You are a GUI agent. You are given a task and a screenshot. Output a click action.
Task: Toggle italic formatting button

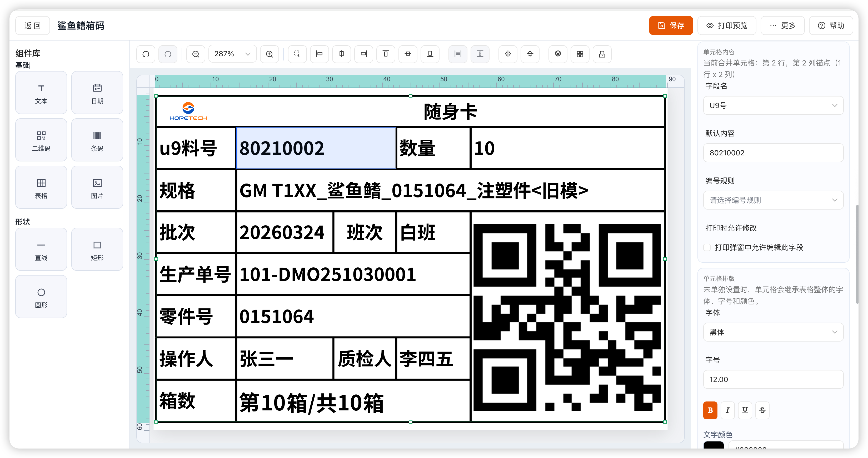pos(727,410)
